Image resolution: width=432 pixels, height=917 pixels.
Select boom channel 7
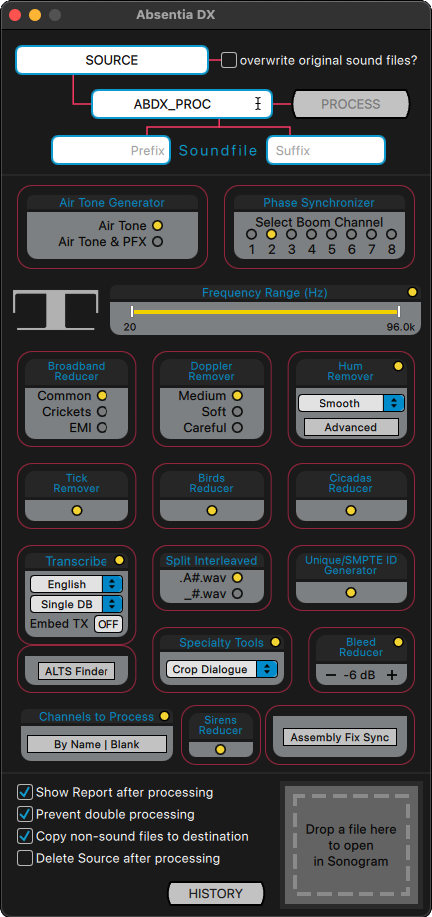click(371, 235)
